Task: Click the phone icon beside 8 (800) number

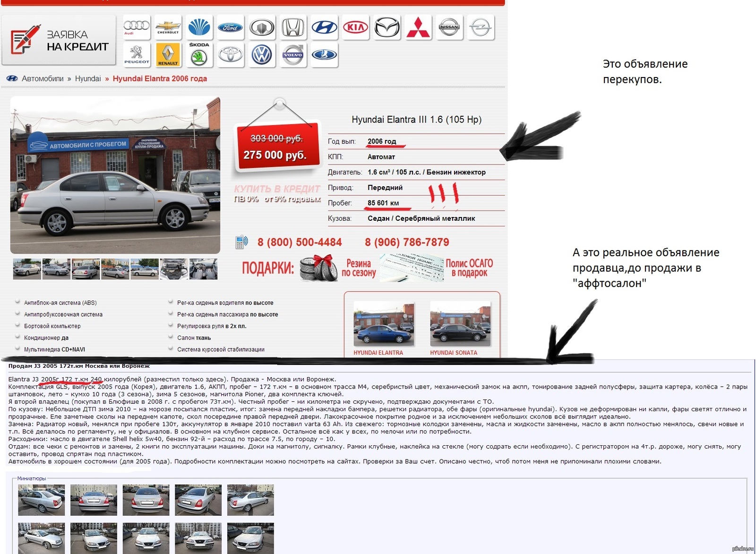Action: click(x=241, y=242)
